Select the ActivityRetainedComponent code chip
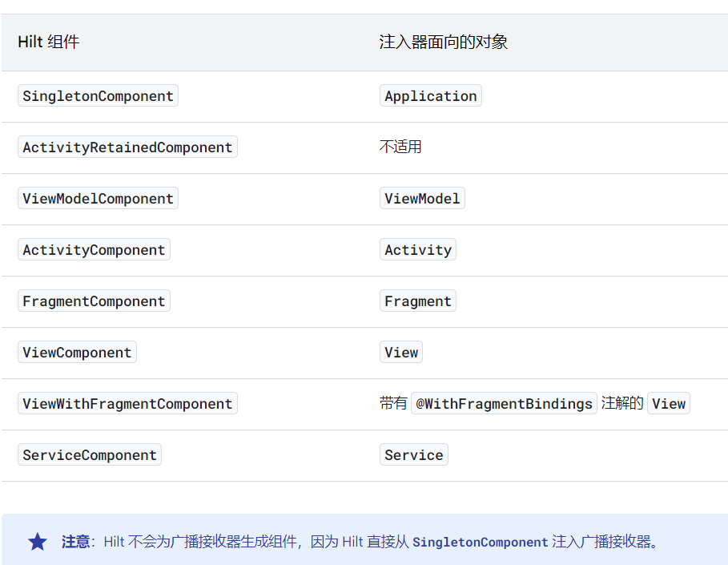Screen dimensions: 728x565 point(127,147)
